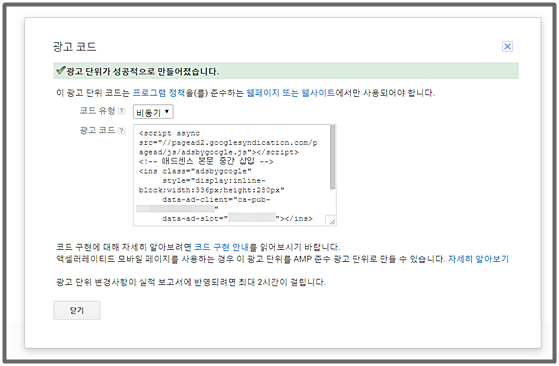Close the 광고 코드 dialog with X icon
This screenshot has width=559, height=366.
[x=507, y=46]
